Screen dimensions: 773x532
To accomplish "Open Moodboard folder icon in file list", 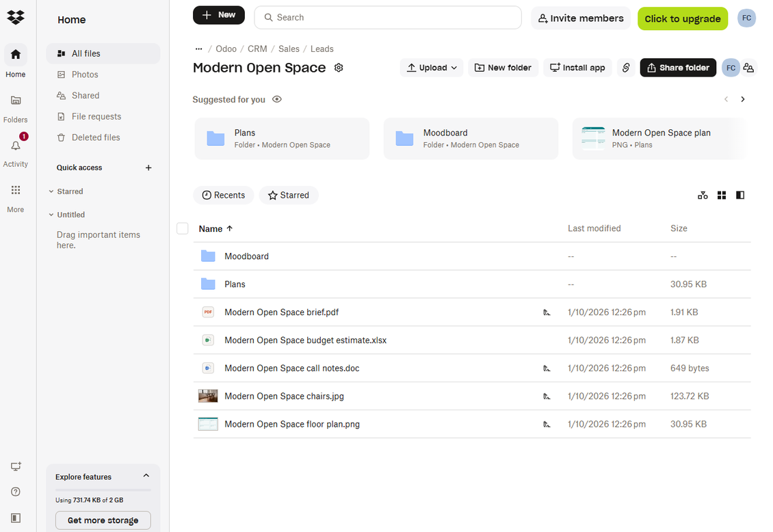I will point(208,256).
